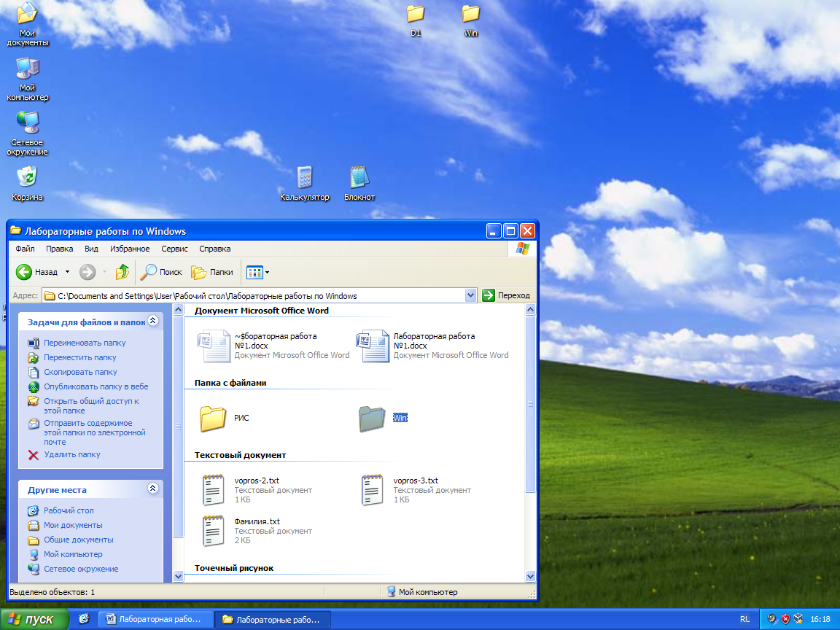Collapse Задачи для файлов и папок panel
The image size is (840, 630).
(152, 321)
